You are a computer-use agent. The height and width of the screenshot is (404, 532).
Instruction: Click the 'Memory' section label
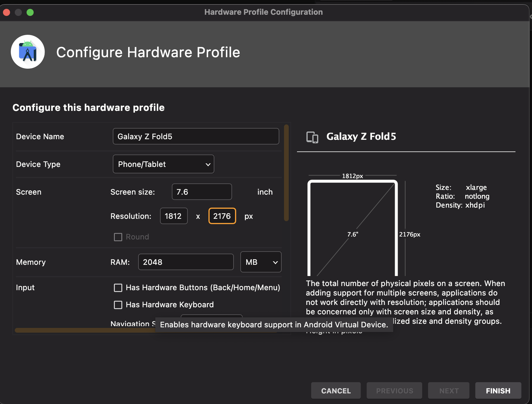pos(31,262)
